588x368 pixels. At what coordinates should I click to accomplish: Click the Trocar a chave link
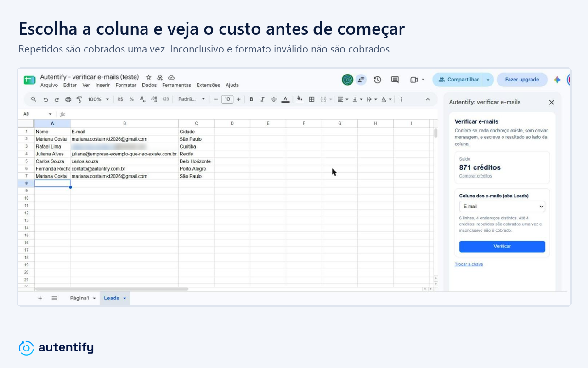[469, 264]
